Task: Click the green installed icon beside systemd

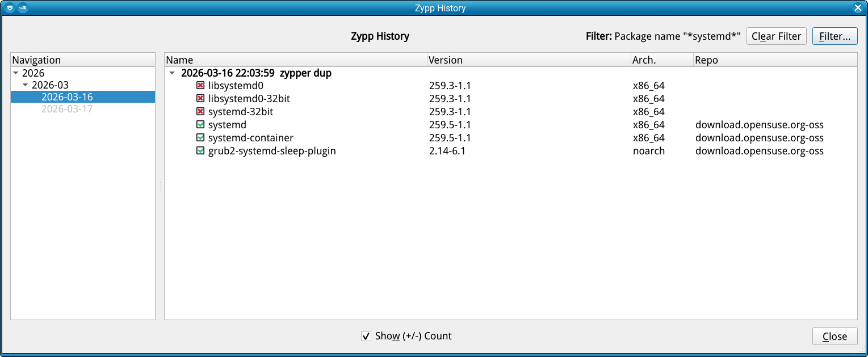Action: pos(200,125)
